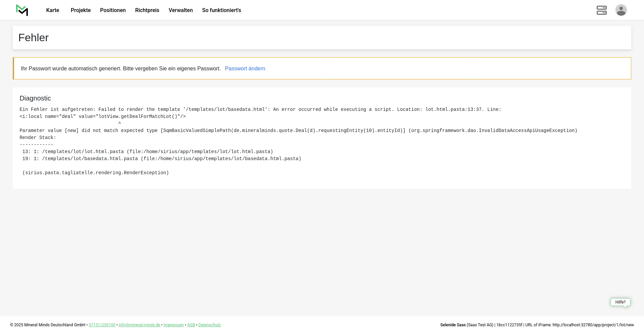Open the Richtpreis navigation item
This screenshot has height=333, width=644.
147,10
